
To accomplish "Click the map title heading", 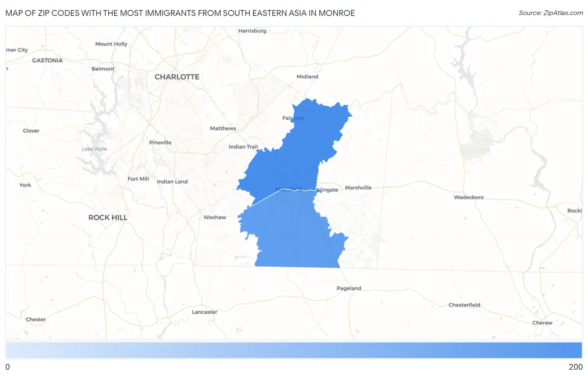I will click(180, 13).
